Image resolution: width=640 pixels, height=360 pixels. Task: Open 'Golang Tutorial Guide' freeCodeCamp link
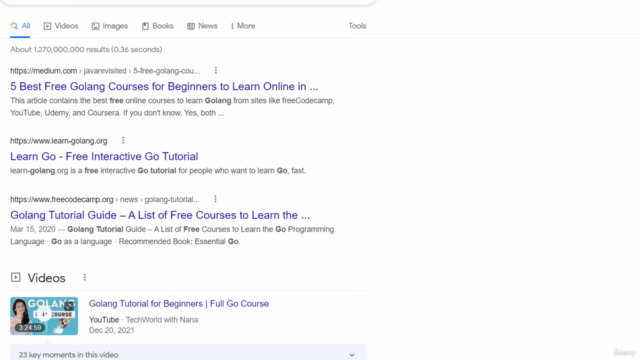(160, 215)
